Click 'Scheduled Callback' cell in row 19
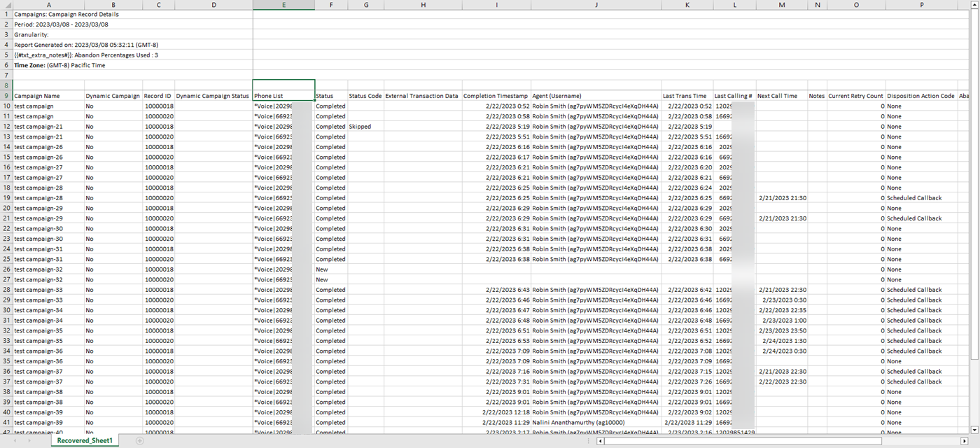The width and height of the screenshot is (980, 448). [x=921, y=198]
